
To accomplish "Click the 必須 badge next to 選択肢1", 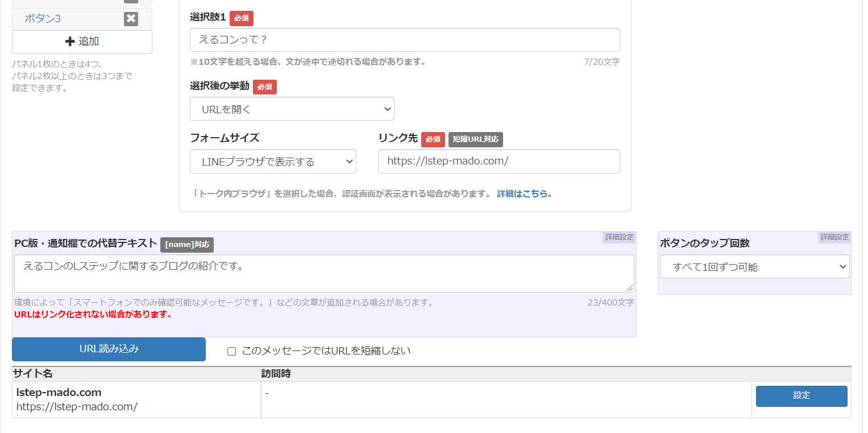I will (242, 18).
